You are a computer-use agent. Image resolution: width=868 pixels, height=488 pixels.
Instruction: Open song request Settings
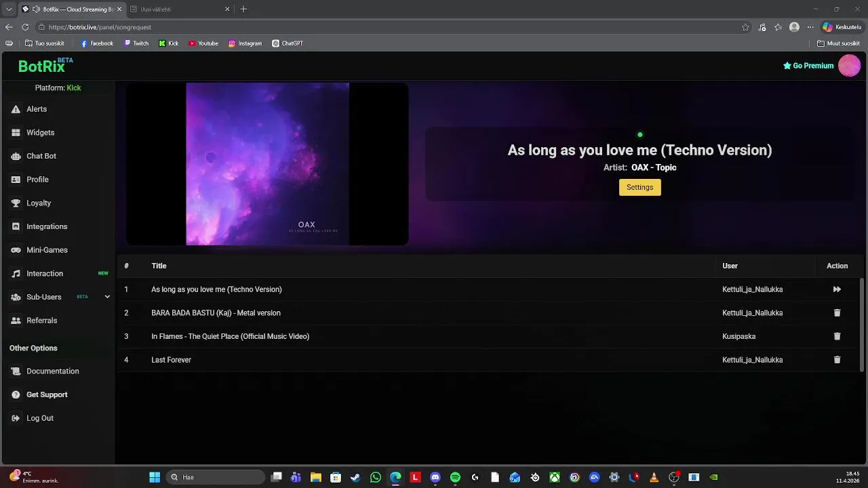[639, 187]
